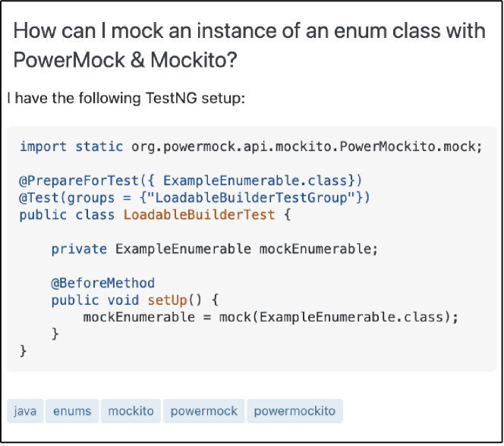This screenshot has height=446, width=504.
Task: Open the question title about mocking enum
Action: pos(250,32)
